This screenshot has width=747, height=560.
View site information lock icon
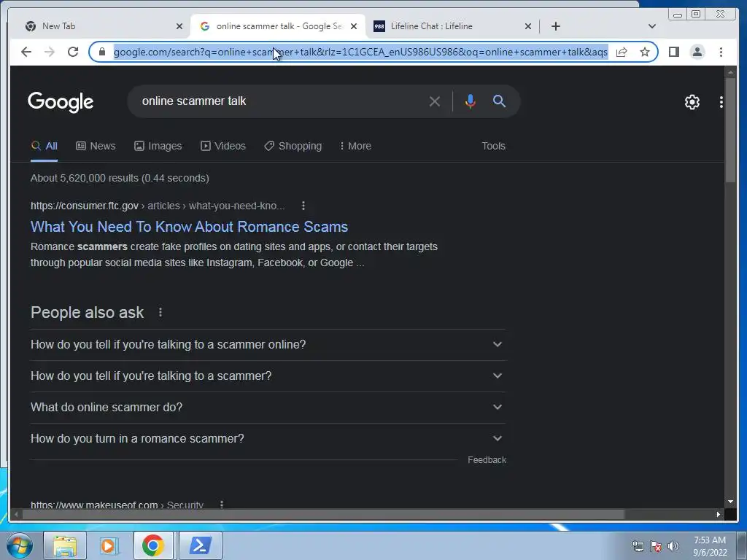[101, 52]
